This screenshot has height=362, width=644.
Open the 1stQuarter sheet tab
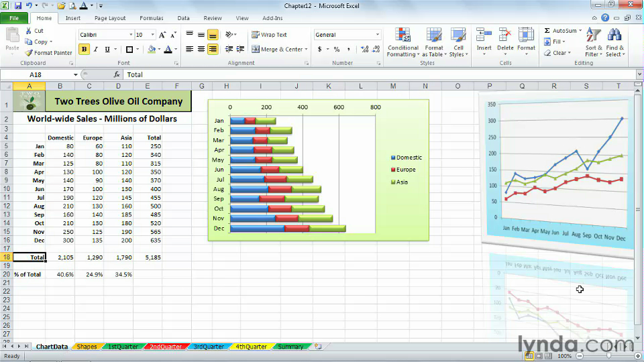(x=122, y=347)
